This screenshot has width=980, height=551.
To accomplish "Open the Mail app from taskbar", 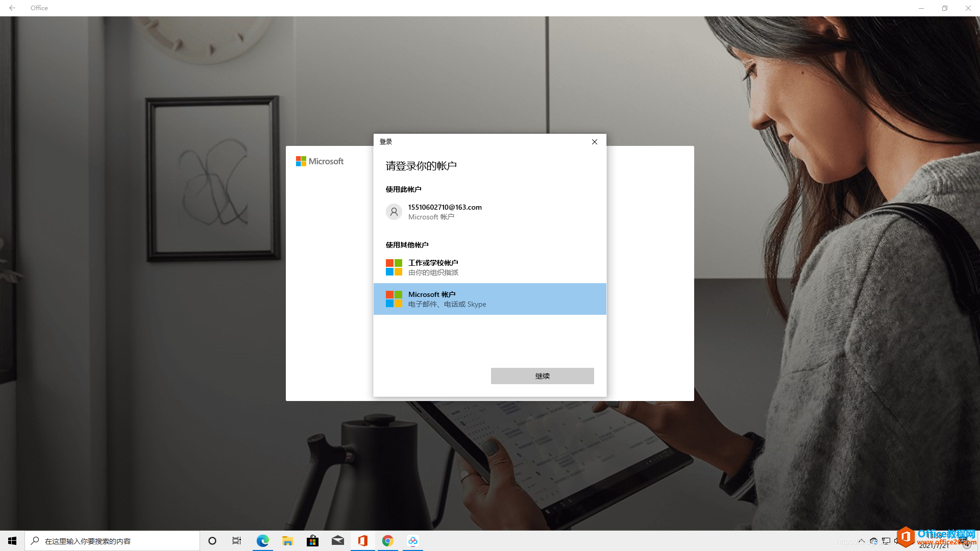I will [337, 541].
